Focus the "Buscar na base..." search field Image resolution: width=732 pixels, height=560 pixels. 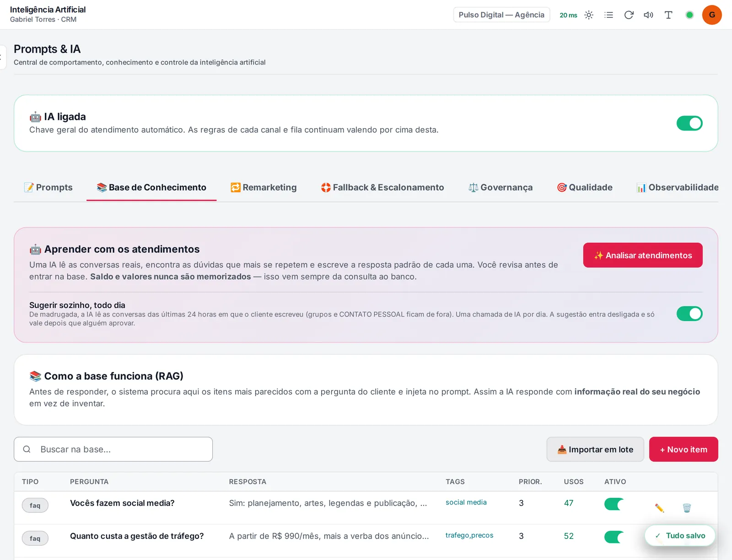[113, 449]
